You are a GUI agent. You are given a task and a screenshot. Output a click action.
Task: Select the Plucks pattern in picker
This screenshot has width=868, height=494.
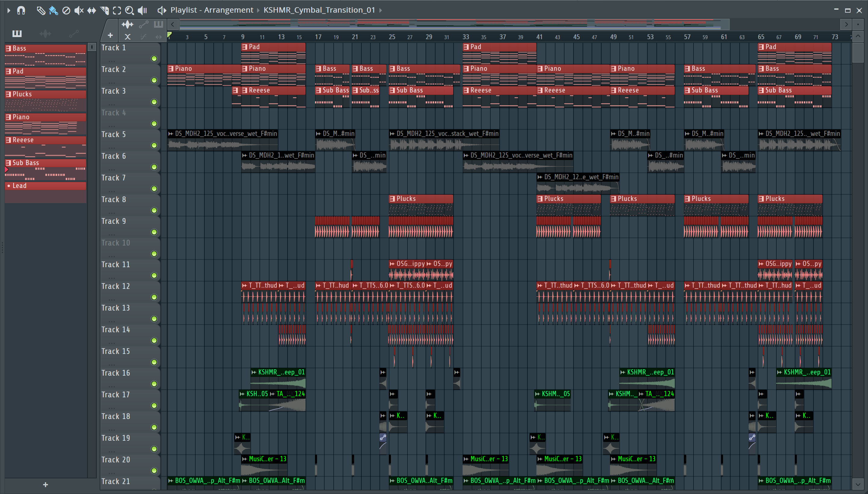pyautogui.click(x=46, y=101)
